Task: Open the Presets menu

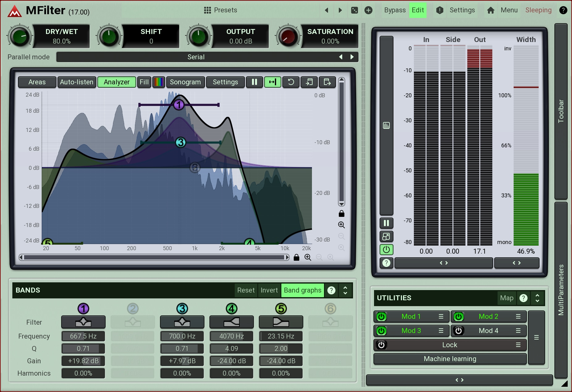Action: point(221,10)
